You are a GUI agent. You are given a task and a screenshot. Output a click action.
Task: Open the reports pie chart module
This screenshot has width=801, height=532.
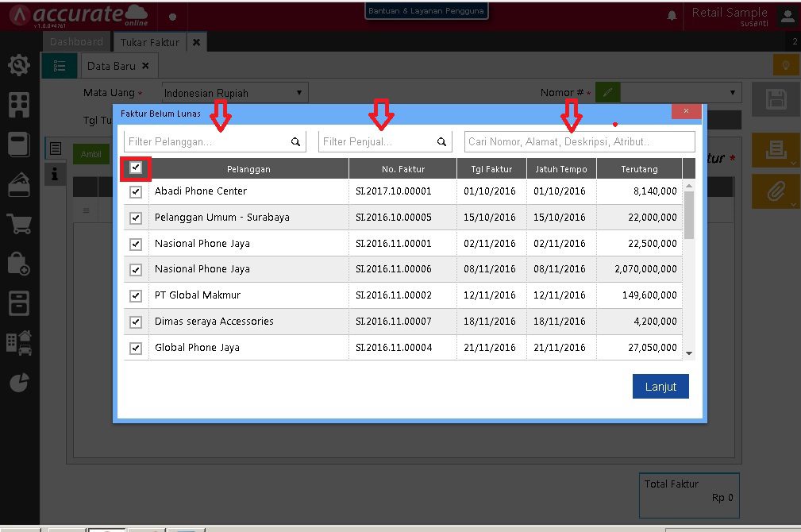19,382
